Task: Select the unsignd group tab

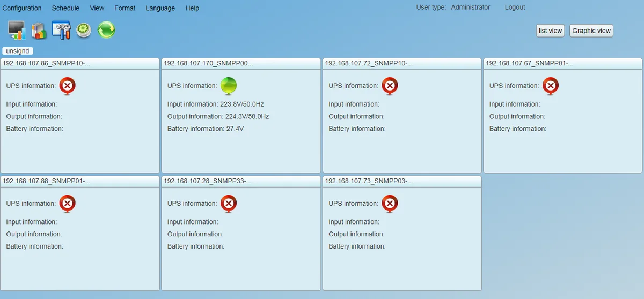Action: pos(18,51)
